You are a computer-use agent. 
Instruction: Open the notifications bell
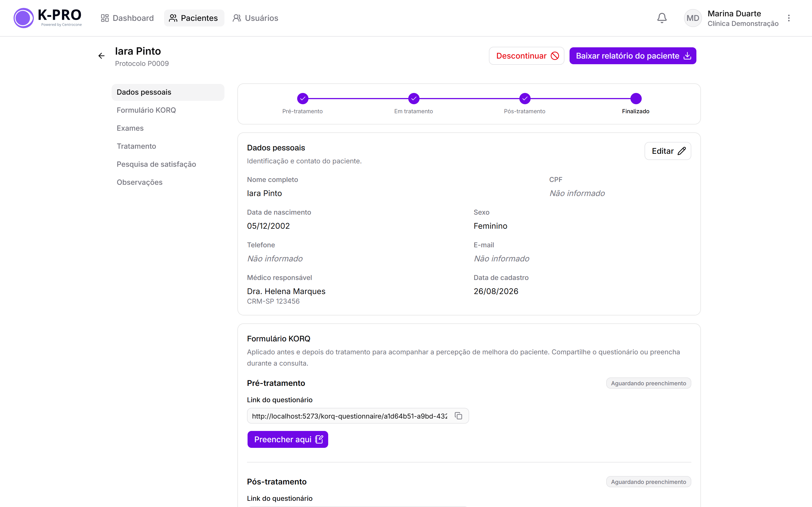coord(662,18)
